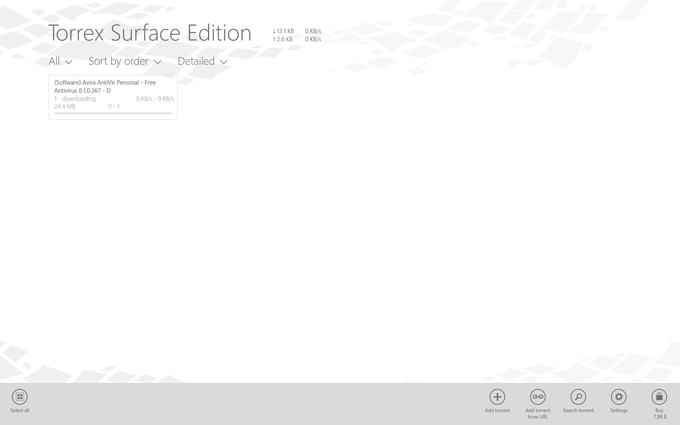The height and width of the screenshot is (425, 680).
Task: Click the Torrex Surface Edition title
Action: click(x=150, y=33)
